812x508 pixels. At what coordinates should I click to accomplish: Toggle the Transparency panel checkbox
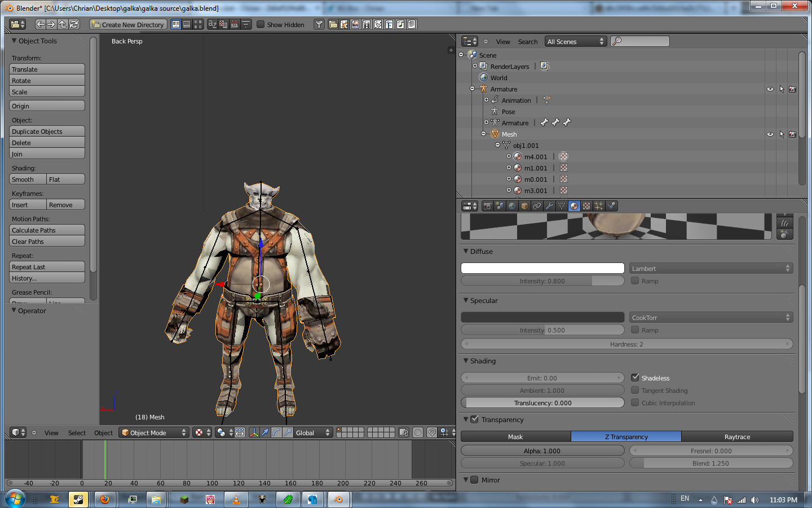click(474, 419)
